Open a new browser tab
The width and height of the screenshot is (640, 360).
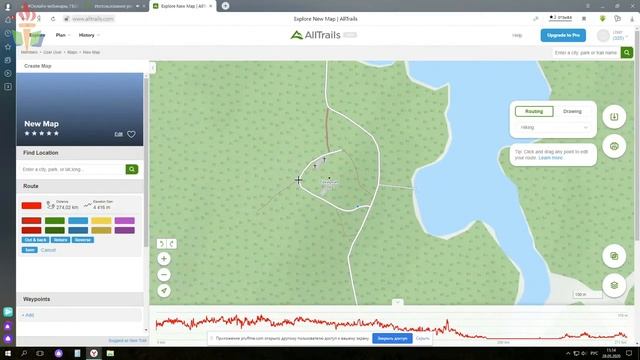[x=225, y=6]
